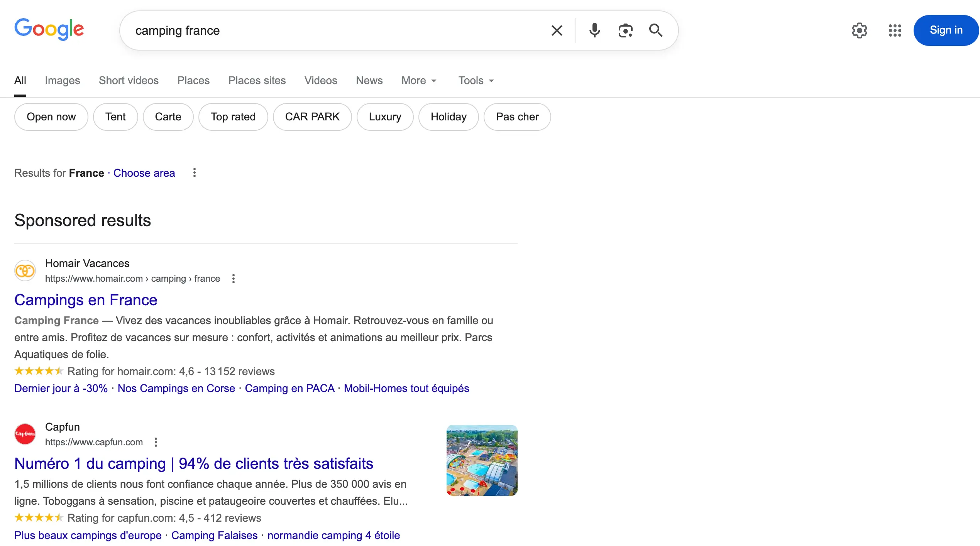
Task: Expand the More search categories menu
Action: 419,80
